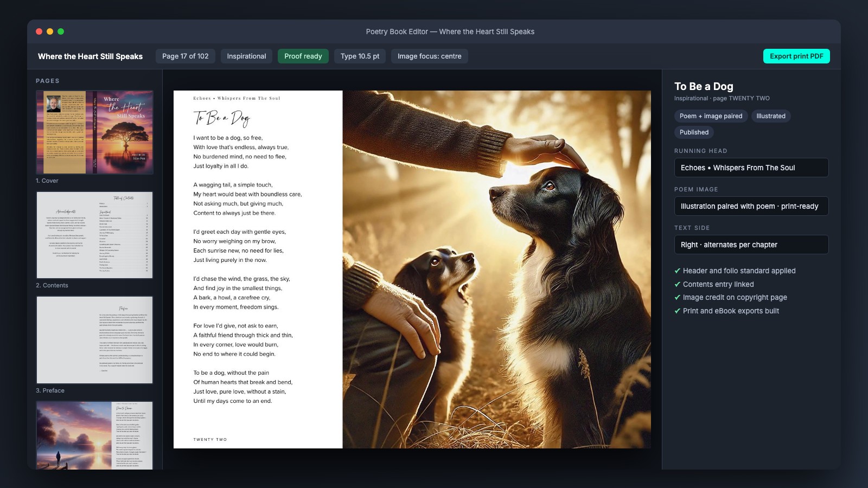Click the Print and eBook exports built checkmark
Viewport: 868px width, 488px height.
677,311
